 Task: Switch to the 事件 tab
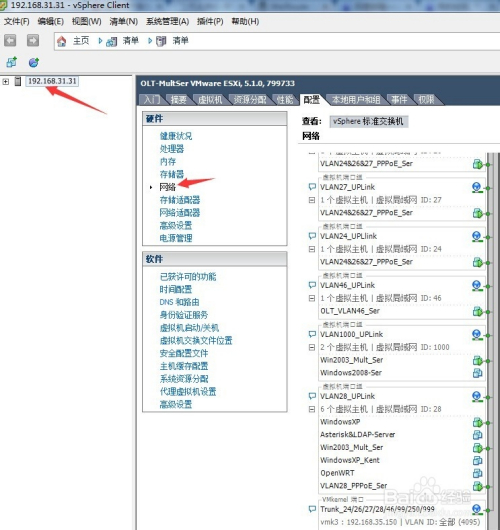pos(399,100)
